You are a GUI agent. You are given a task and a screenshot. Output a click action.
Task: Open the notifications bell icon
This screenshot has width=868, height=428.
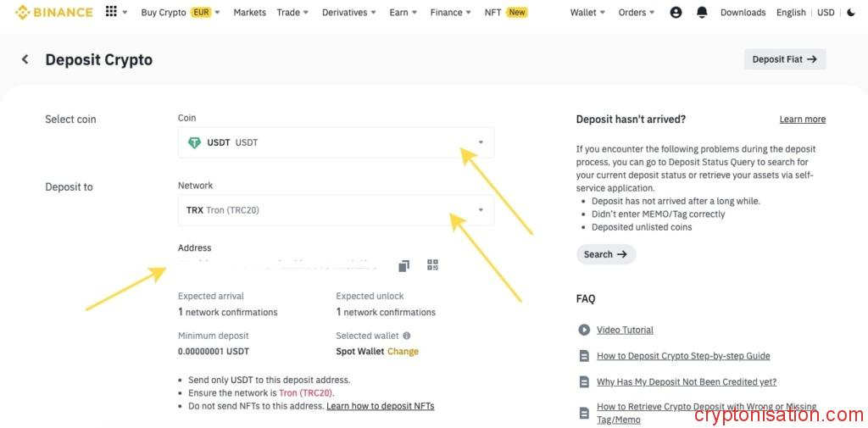[x=702, y=13]
